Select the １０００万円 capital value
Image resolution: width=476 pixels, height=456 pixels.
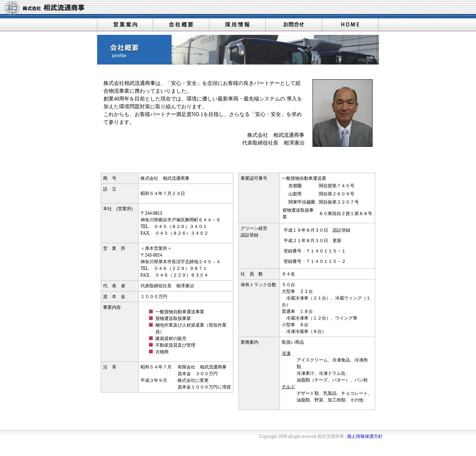(x=154, y=297)
